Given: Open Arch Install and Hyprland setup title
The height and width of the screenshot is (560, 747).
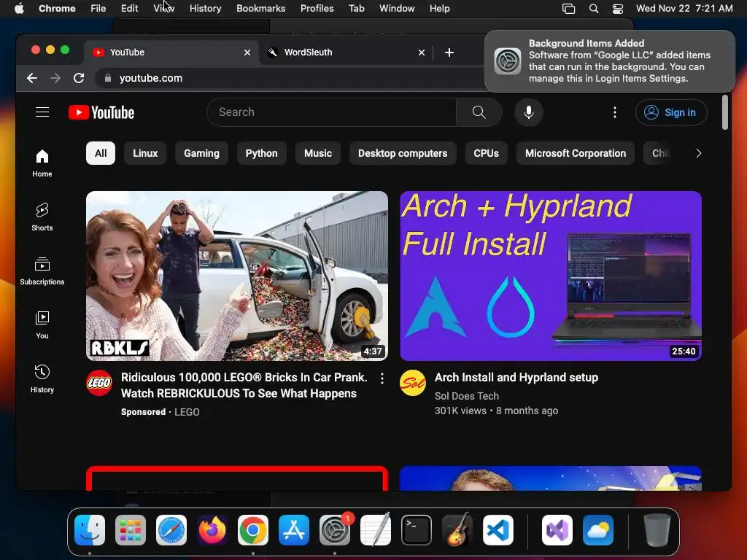Looking at the screenshot, I should coord(516,378).
